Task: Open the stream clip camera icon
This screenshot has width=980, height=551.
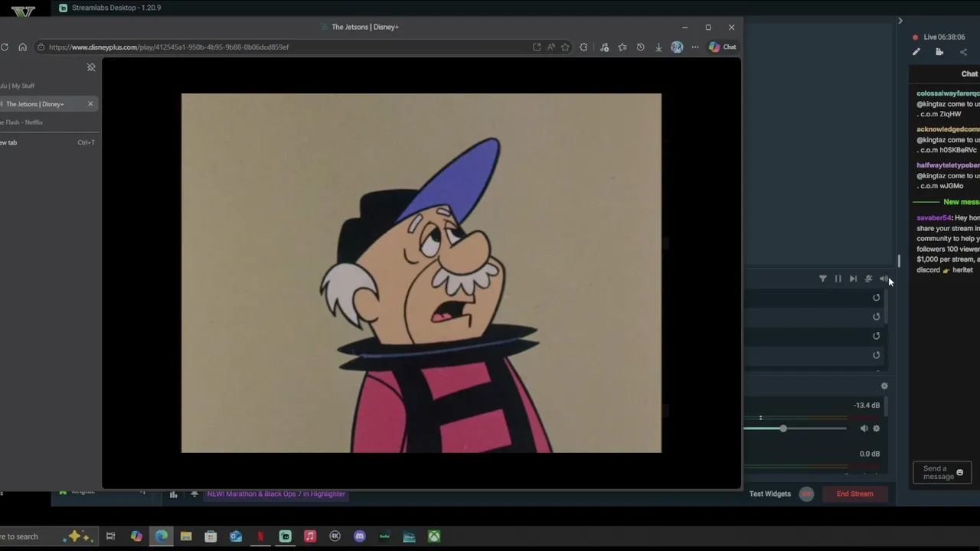Action: (x=939, y=52)
